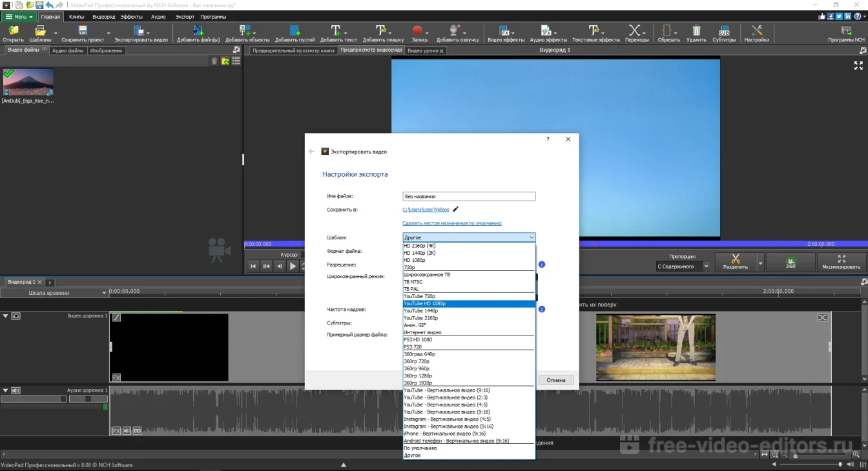Click the Добавить озвучку microphone icon
This screenshot has height=471, width=868.
click(455, 30)
